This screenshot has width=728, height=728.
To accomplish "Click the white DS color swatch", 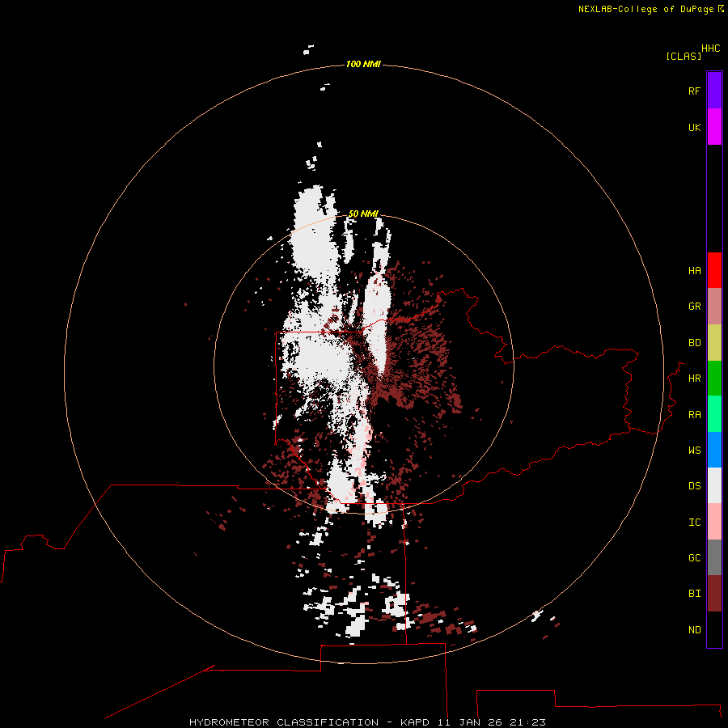I will (714, 485).
